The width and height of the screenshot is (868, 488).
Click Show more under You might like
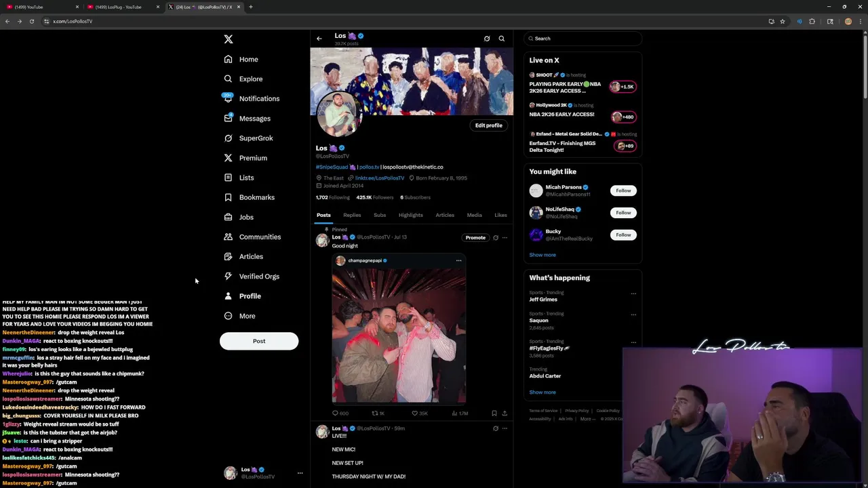[x=542, y=255]
